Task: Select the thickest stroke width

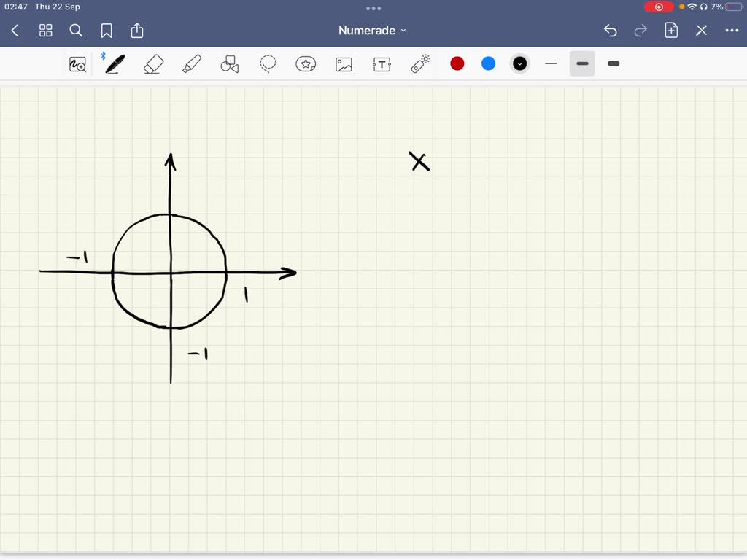Action: click(x=614, y=63)
